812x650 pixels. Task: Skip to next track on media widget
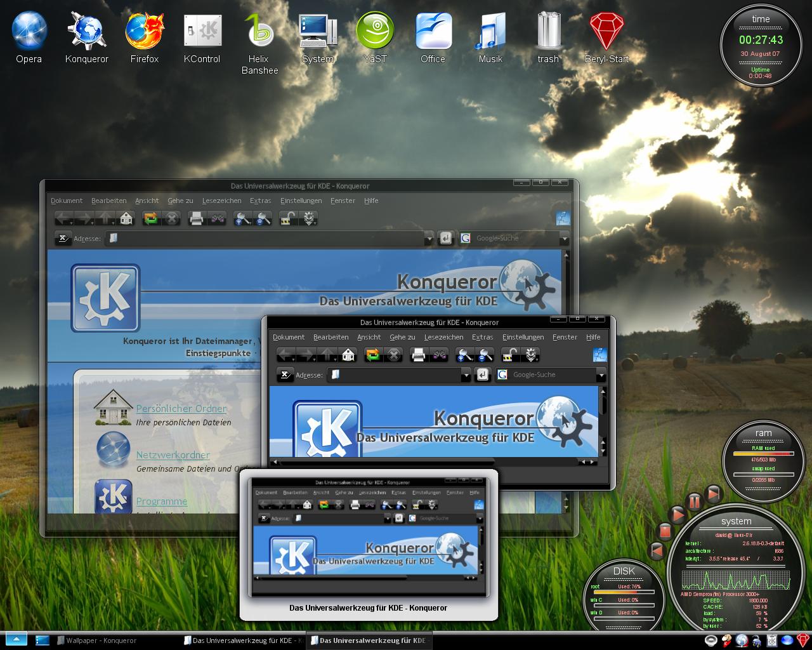714,493
